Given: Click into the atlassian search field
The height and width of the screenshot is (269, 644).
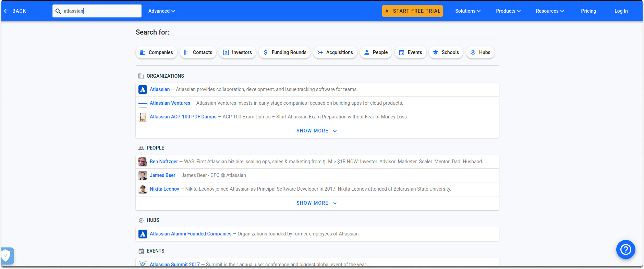Looking at the screenshot, I should point(97,11).
